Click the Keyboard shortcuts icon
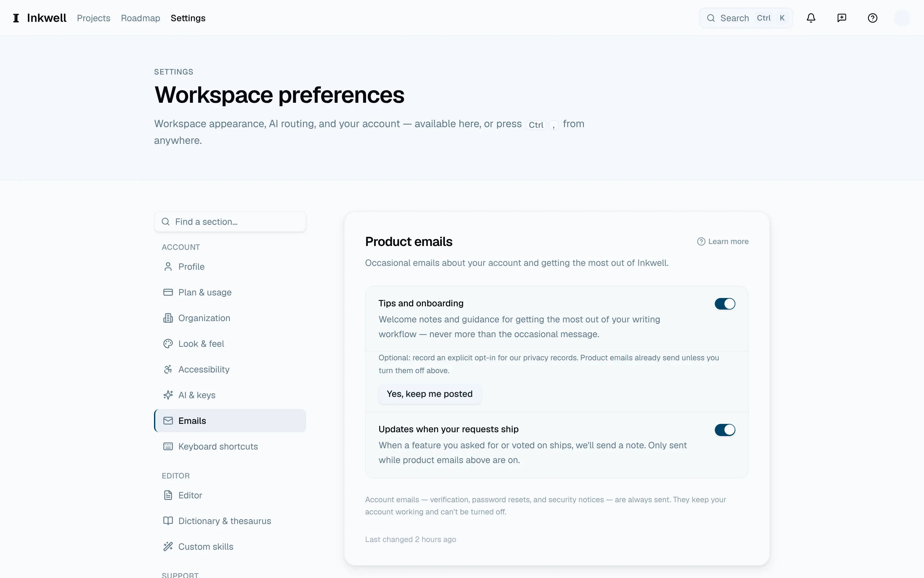The width and height of the screenshot is (924, 578). [168, 446]
